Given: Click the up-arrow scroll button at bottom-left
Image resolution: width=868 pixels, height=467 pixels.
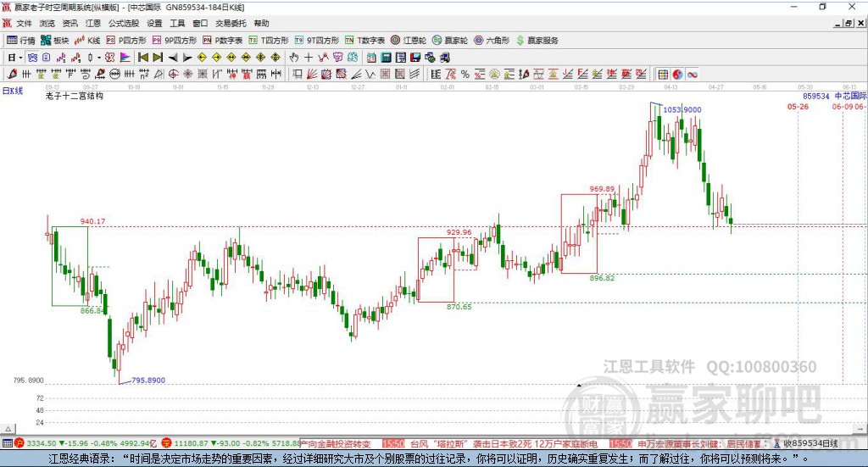Looking at the screenshot, I should pyautogui.click(x=8, y=429).
